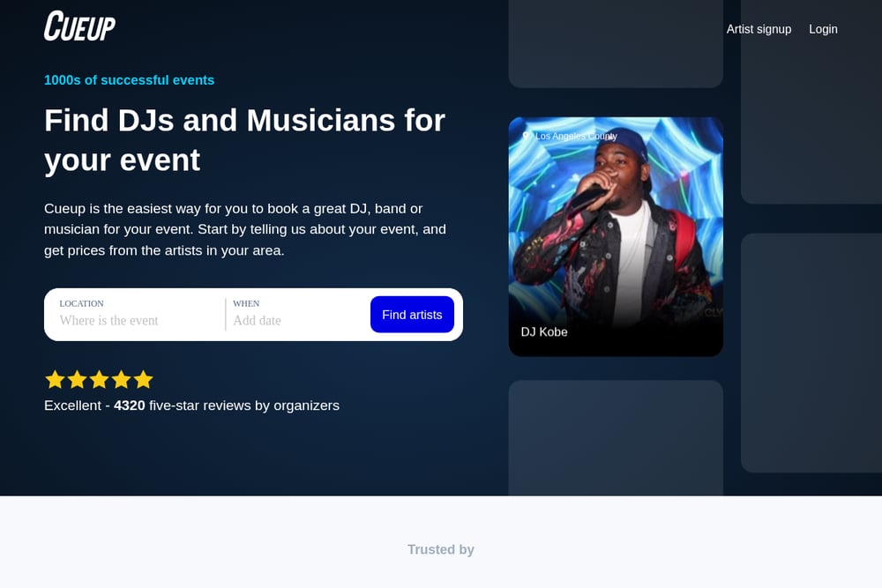Select the 'Trusted by' heading

point(440,549)
